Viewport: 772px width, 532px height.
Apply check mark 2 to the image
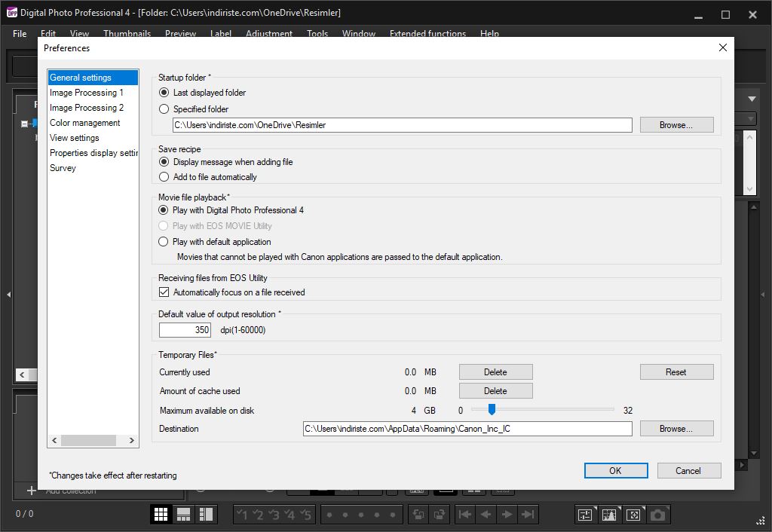258,515
